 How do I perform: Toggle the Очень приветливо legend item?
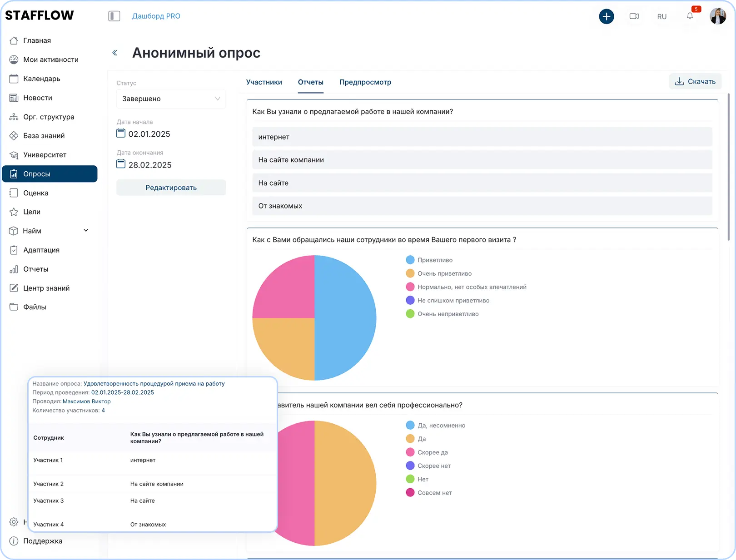click(x=444, y=273)
